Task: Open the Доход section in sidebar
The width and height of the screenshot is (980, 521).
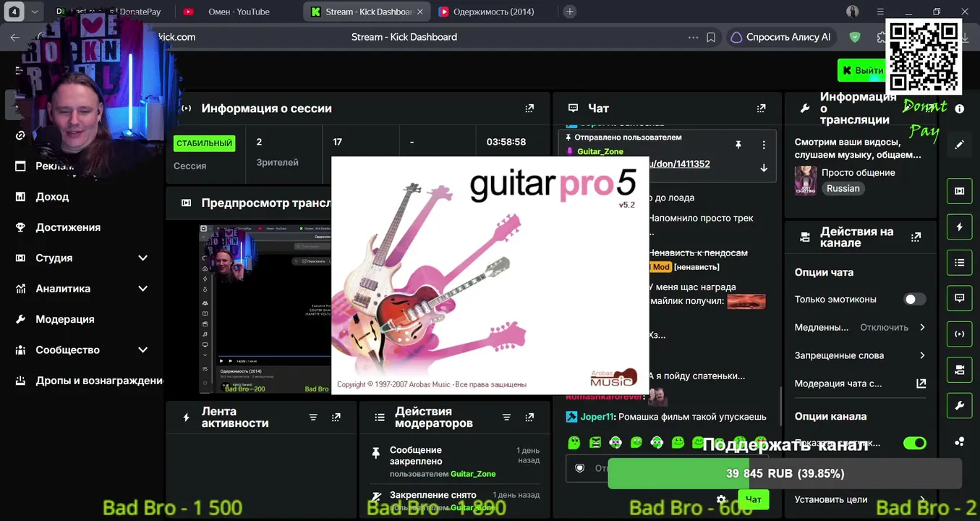Action: [52, 197]
